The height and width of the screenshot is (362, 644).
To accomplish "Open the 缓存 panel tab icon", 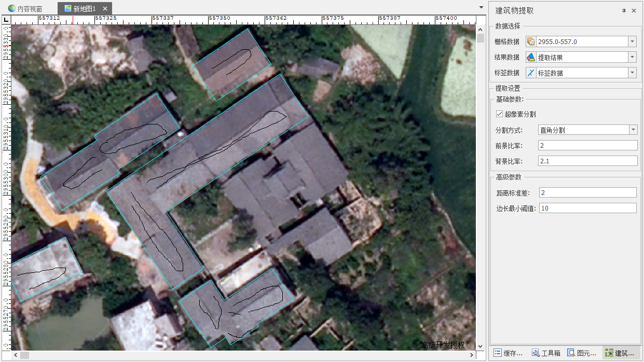I will coord(498,353).
